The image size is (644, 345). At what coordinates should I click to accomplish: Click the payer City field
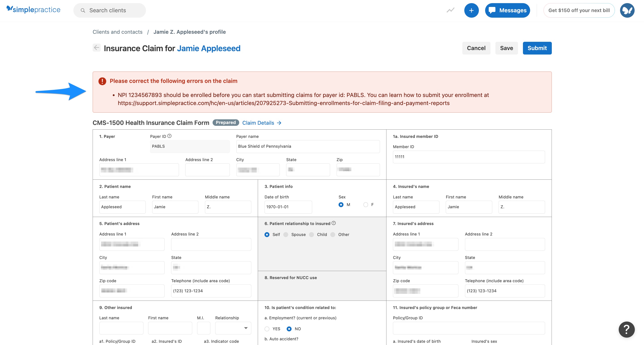coord(258,170)
